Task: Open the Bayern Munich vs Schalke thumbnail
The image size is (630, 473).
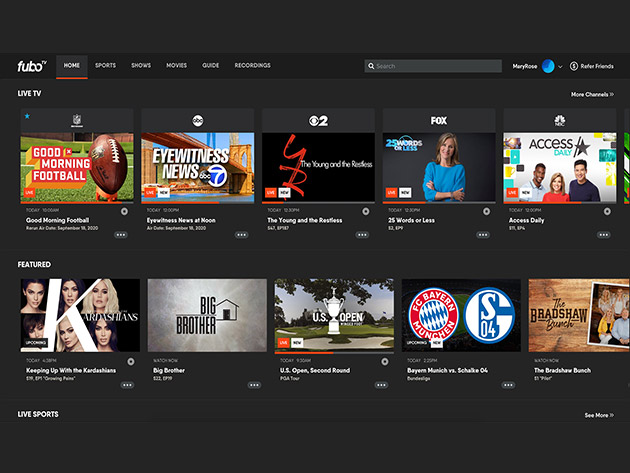Action: (461, 315)
